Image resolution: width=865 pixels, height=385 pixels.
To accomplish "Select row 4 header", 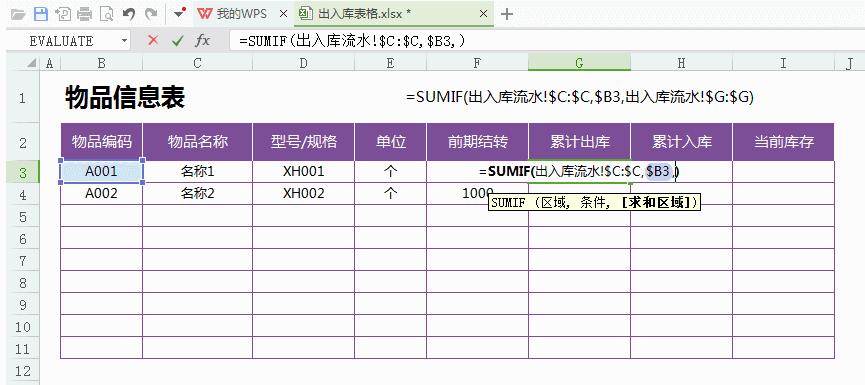I will pyautogui.click(x=23, y=194).
